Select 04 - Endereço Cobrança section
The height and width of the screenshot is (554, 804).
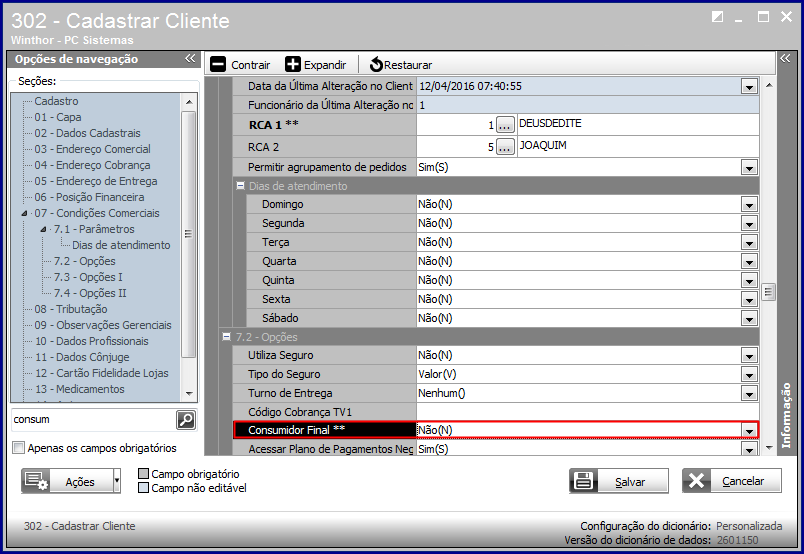tap(92, 165)
